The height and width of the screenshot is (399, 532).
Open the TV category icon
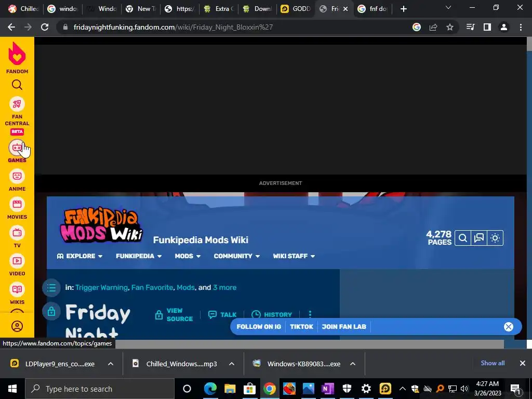(x=17, y=233)
